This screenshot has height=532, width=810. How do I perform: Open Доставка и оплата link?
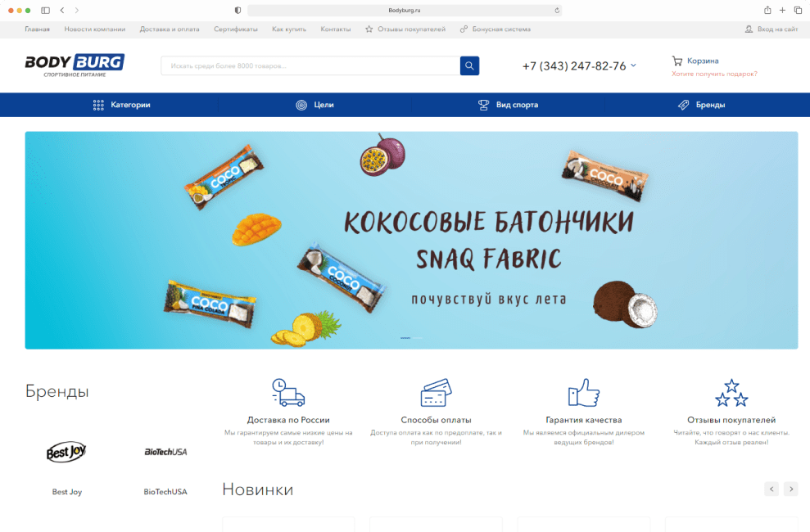pos(170,29)
